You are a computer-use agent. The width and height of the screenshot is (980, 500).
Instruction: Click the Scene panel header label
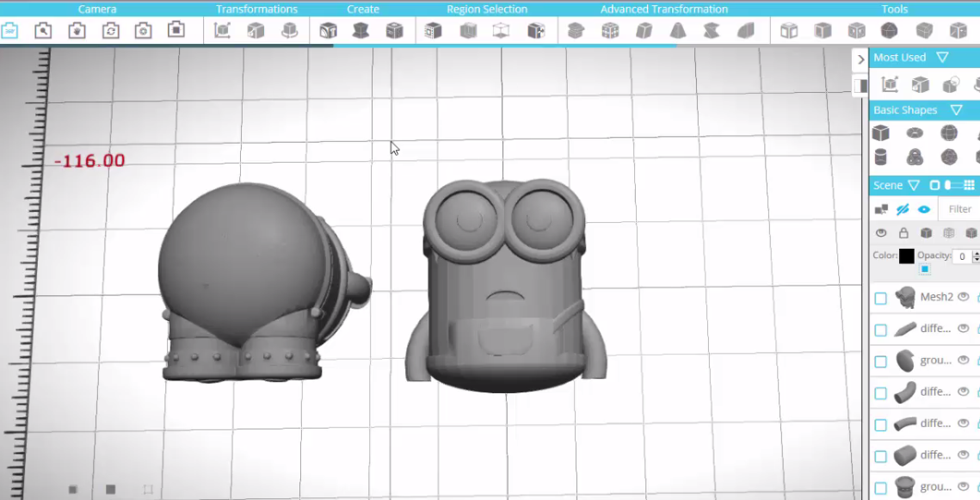click(887, 185)
